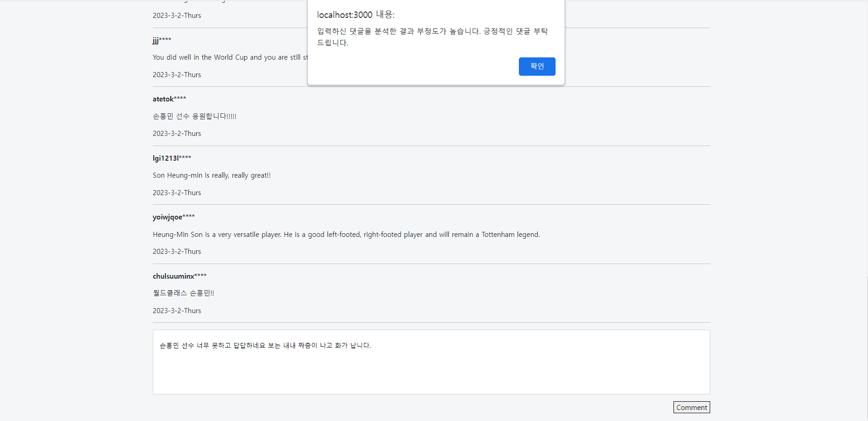Click the alert title 'localhost:3000 내용:'
This screenshot has height=421, width=868.
point(356,15)
